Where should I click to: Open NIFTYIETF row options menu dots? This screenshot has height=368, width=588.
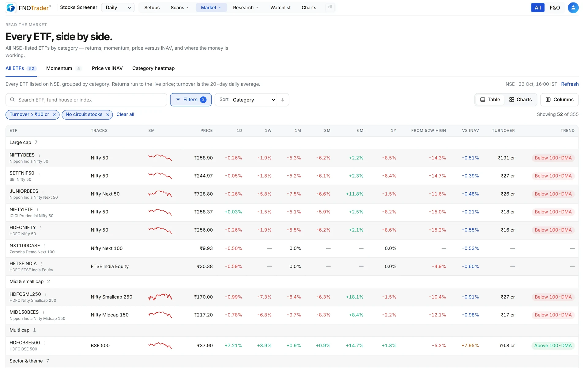[x=37, y=210]
